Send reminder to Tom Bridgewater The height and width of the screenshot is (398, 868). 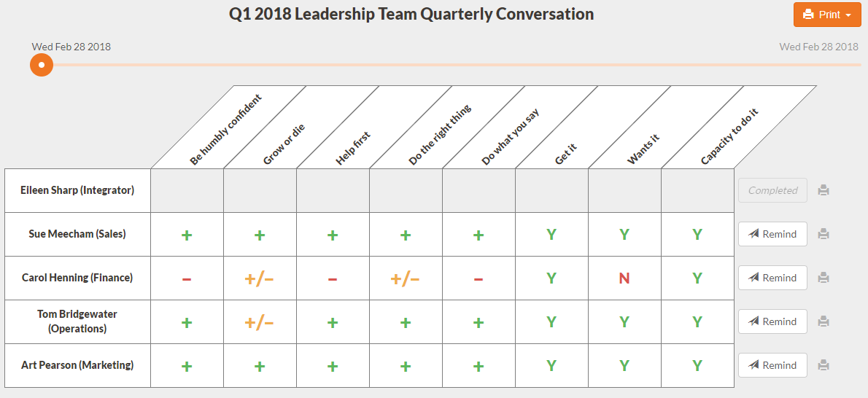click(x=772, y=321)
